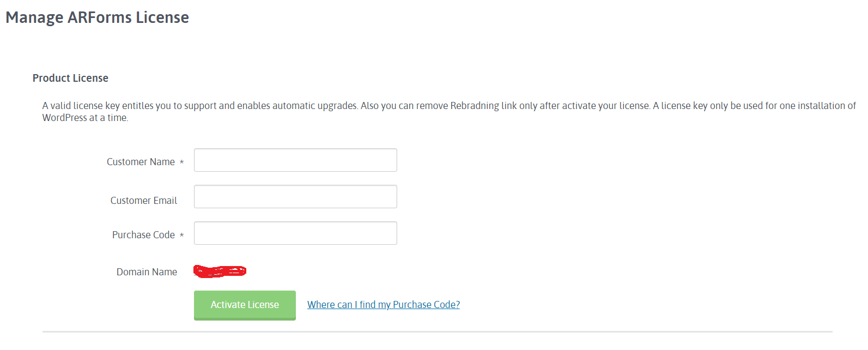Click the word 'ARForms' in the title
The height and width of the screenshot is (350, 868).
pyautogui.click(x=100, y=17)
